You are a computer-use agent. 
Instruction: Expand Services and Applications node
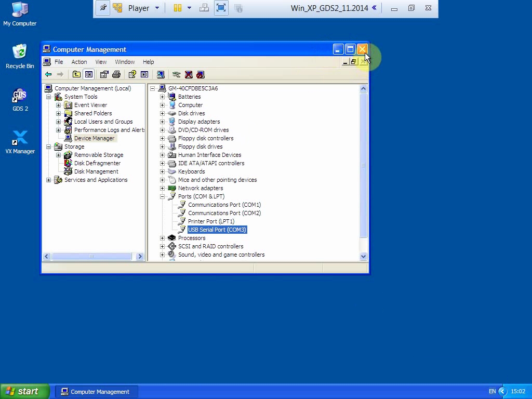coord(48,180)
